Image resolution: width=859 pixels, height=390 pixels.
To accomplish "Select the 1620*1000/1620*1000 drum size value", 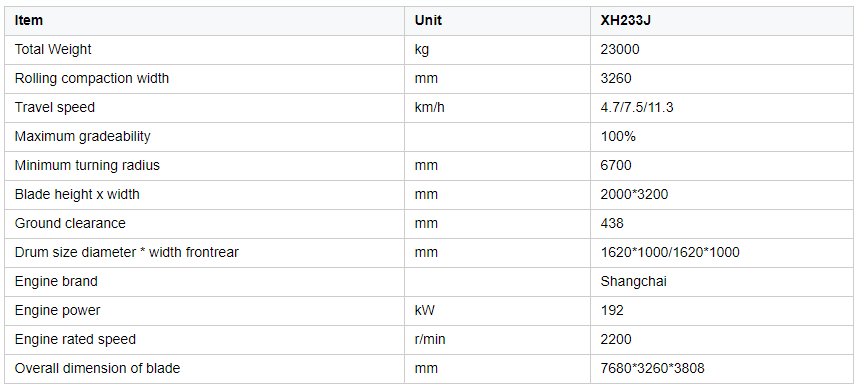I will (x=670, y=253).
